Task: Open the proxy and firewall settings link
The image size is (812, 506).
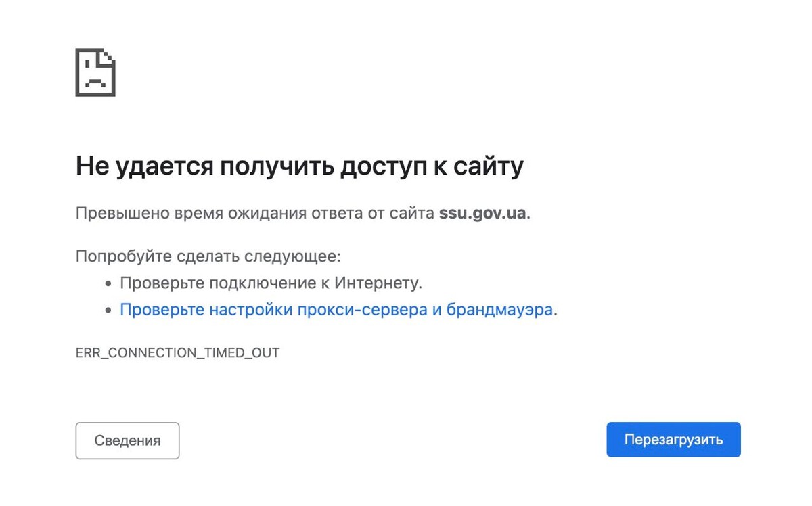Action: click(x=338, y=309)
